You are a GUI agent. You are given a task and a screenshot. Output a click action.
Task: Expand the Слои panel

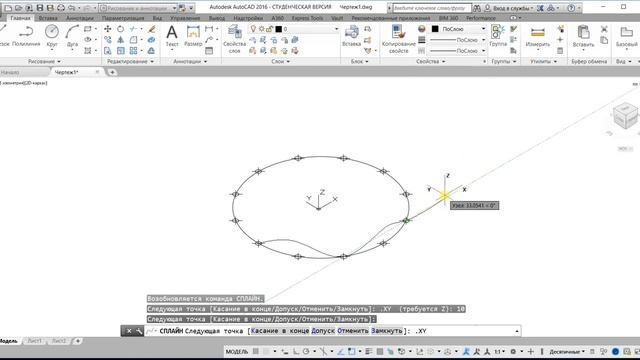[x=280, y=61]
